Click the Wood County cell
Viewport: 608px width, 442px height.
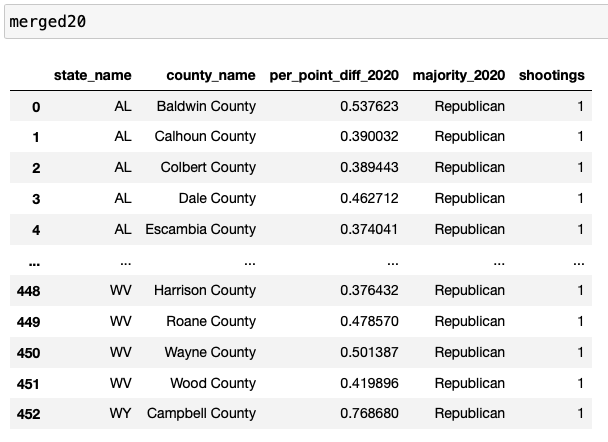(x=213, y=383)
